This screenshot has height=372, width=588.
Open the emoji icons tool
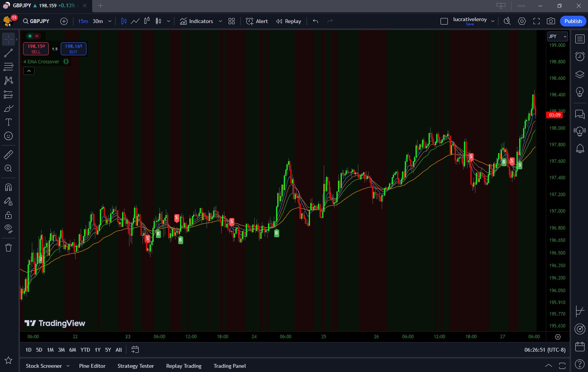(x=8, y=136)
